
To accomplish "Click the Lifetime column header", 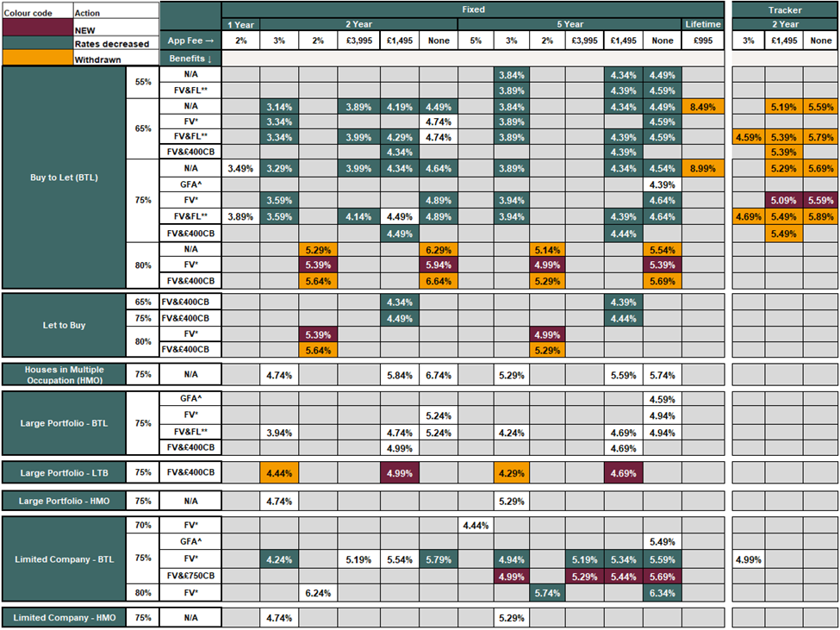I will tap(702, 24).
